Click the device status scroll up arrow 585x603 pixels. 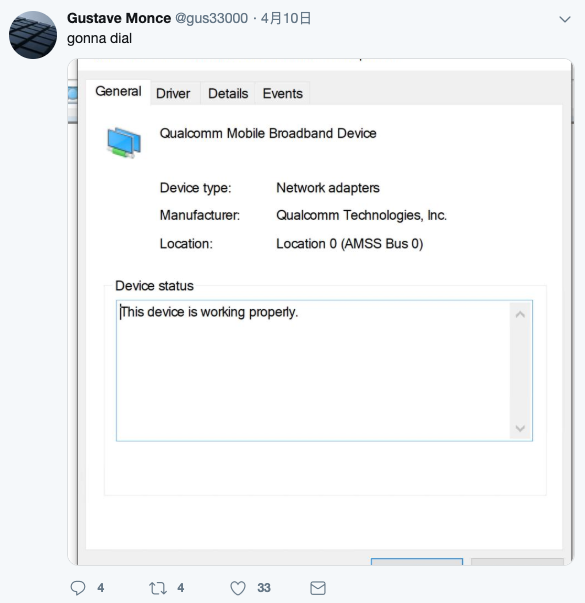pos(520,315)
